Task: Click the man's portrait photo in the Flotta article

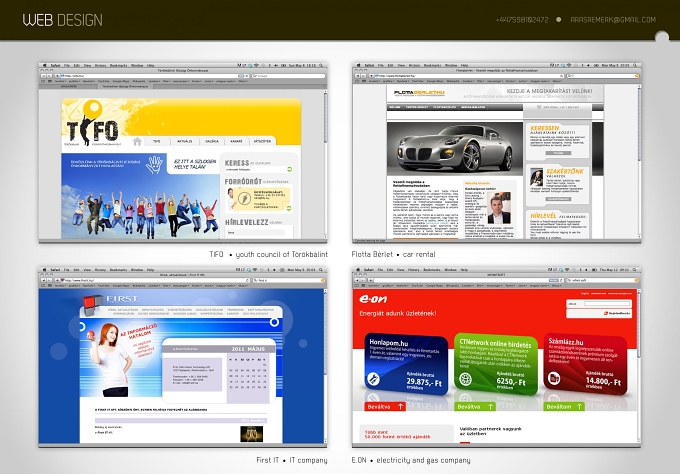Action: tap(499, 209)
